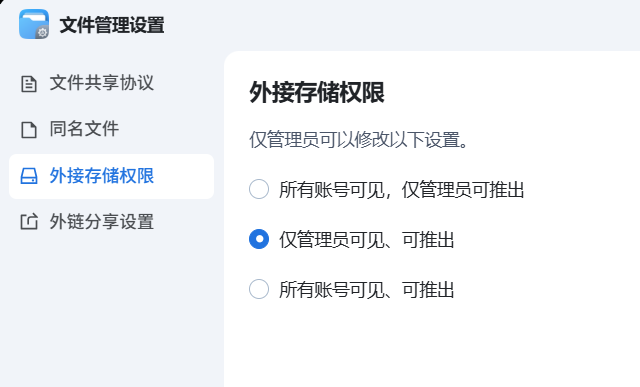This screenshot has height=387, width=640.
Task: Click the share icon beside 外链分享设置
Action: pyautogui.click(x=29, y=222)
